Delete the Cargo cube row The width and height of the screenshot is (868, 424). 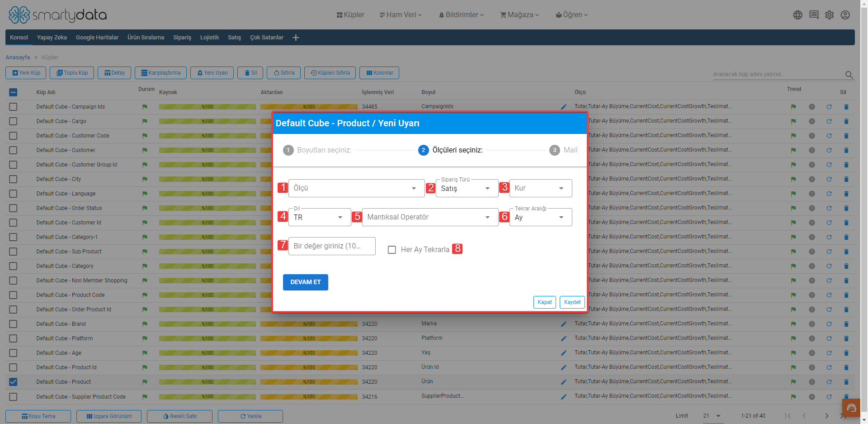click(846, 121)
